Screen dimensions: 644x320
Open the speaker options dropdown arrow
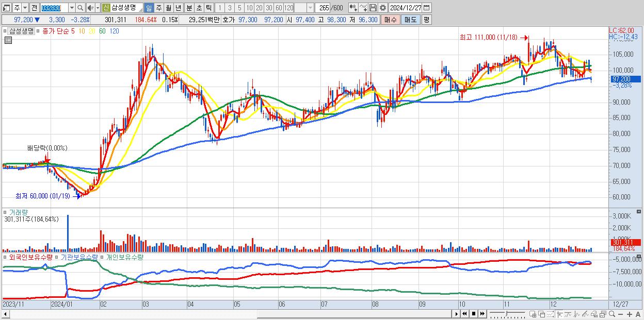point(98,8)
